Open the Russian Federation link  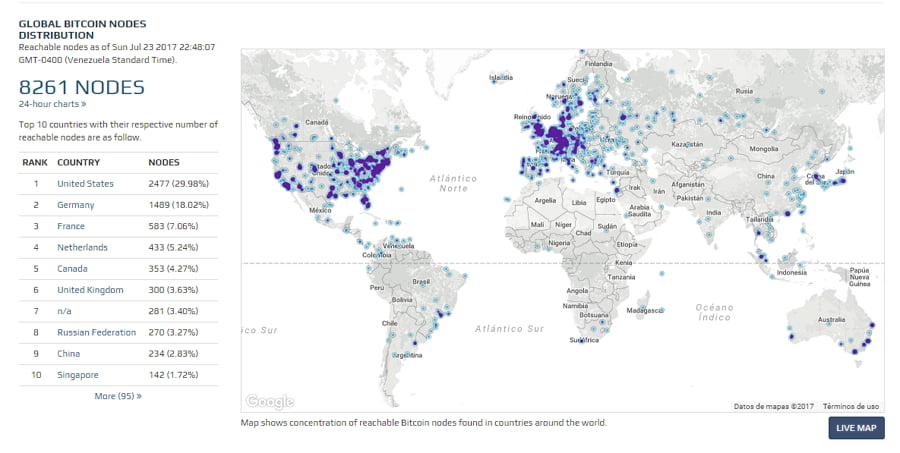click(96, 332)
